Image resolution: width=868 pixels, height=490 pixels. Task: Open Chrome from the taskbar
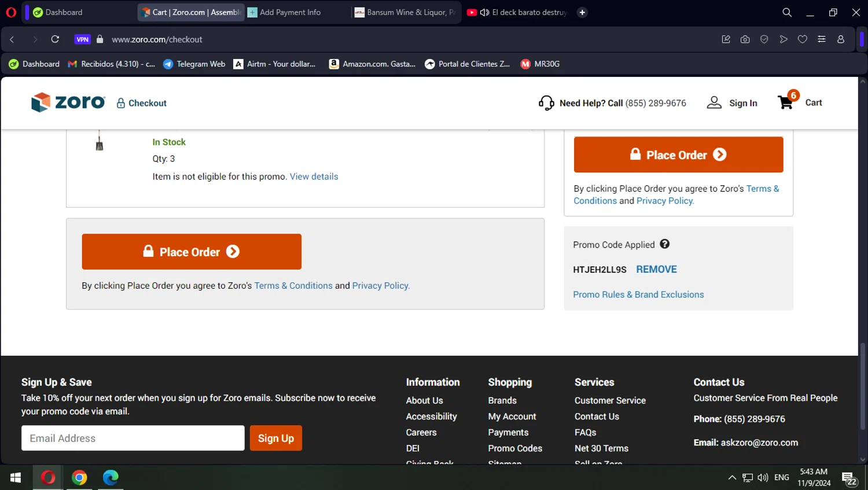pyautogui.click(x=79, y=477)
